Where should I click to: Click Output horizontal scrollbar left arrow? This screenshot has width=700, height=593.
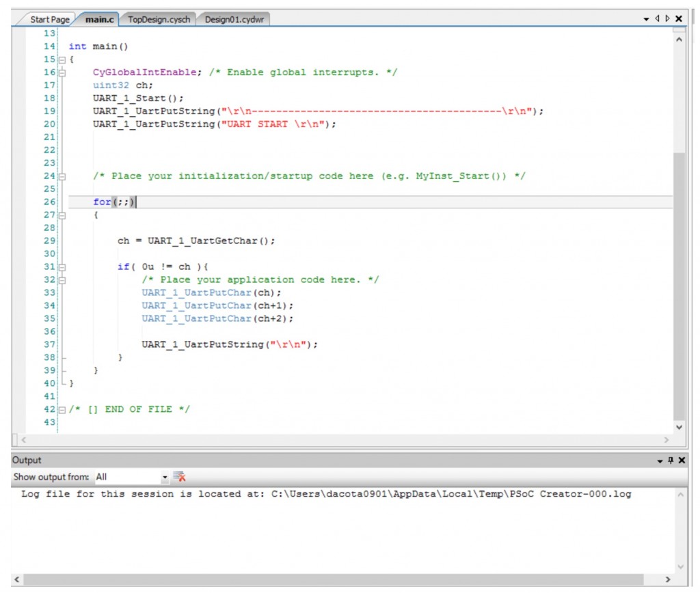click(x=17, y=579)
